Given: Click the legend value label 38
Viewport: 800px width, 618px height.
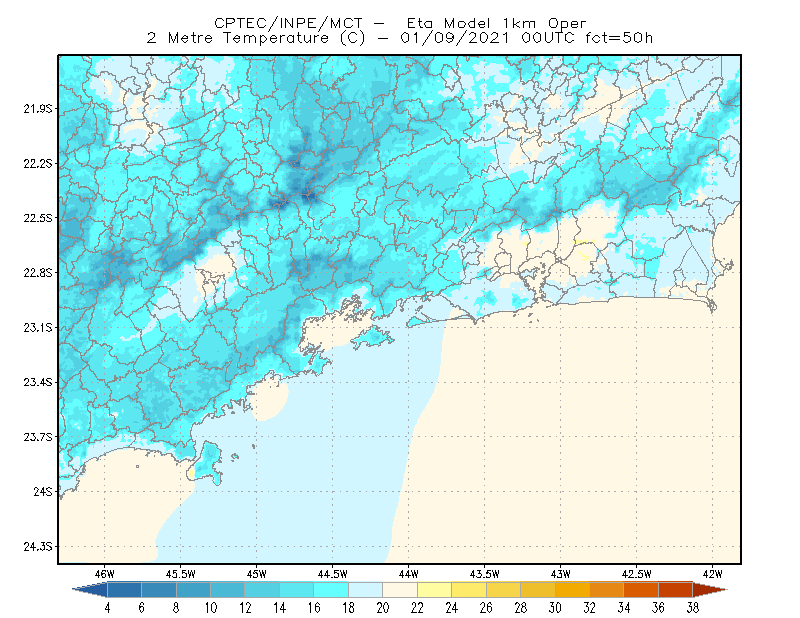Looking at the screenshot, I should tap(692, 608).
